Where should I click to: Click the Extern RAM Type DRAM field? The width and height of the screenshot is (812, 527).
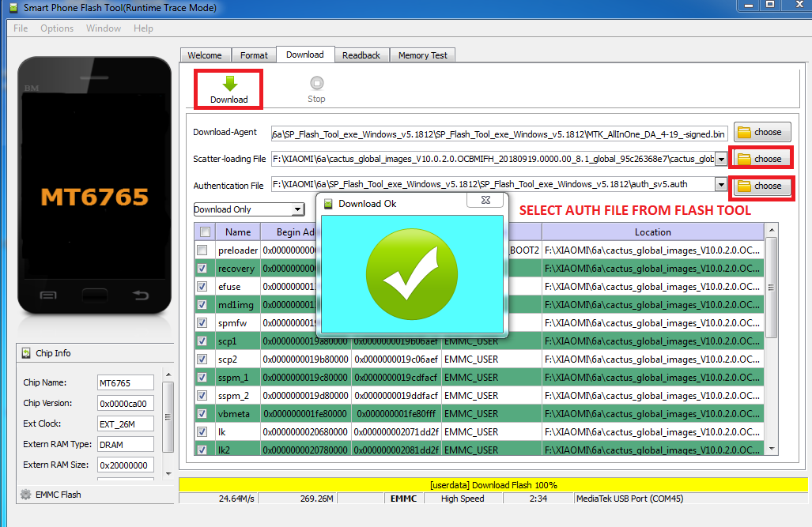coord(126,445)
